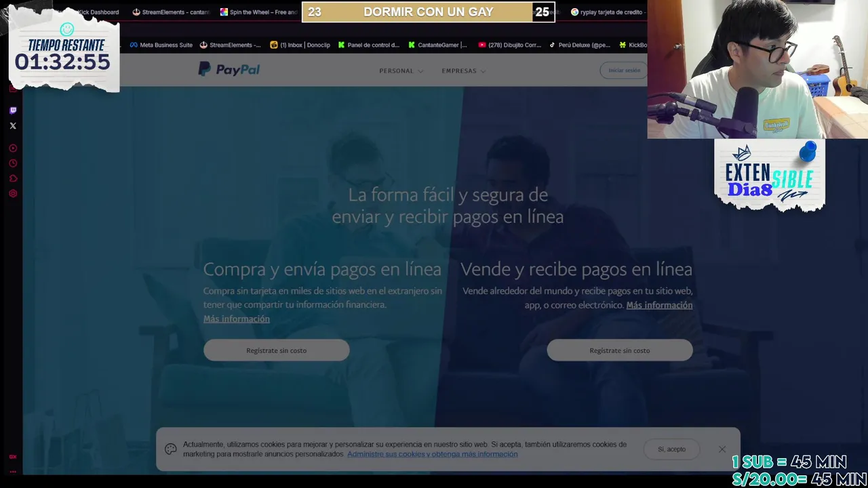The image size is (868, 488).
Task: Click Iniciar sesión button
Action: pos(623,70)
